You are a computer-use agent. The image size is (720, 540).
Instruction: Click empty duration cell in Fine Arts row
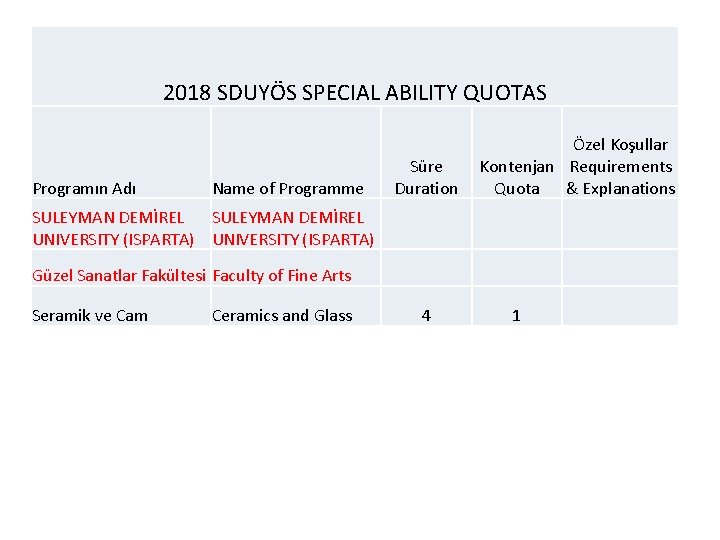[426, 268]
